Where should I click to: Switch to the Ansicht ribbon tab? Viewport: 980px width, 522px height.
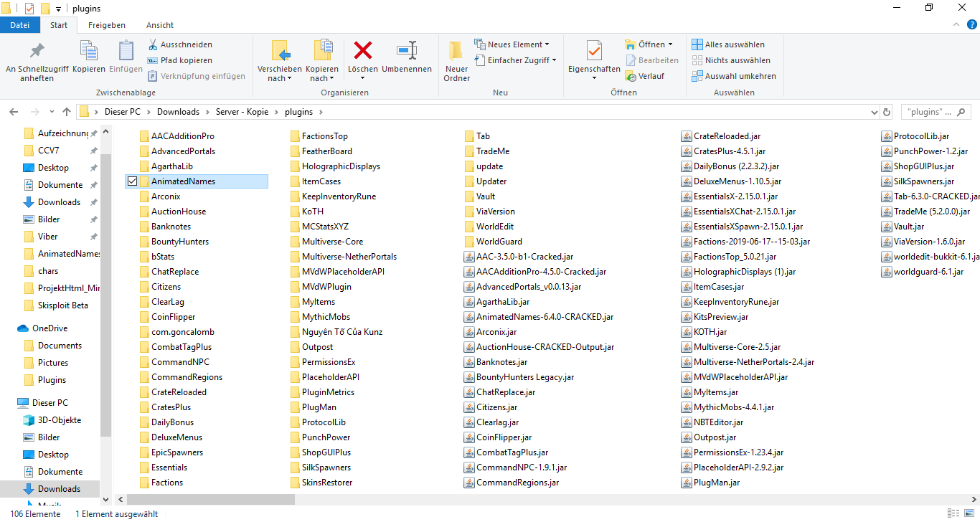(159, 25)
